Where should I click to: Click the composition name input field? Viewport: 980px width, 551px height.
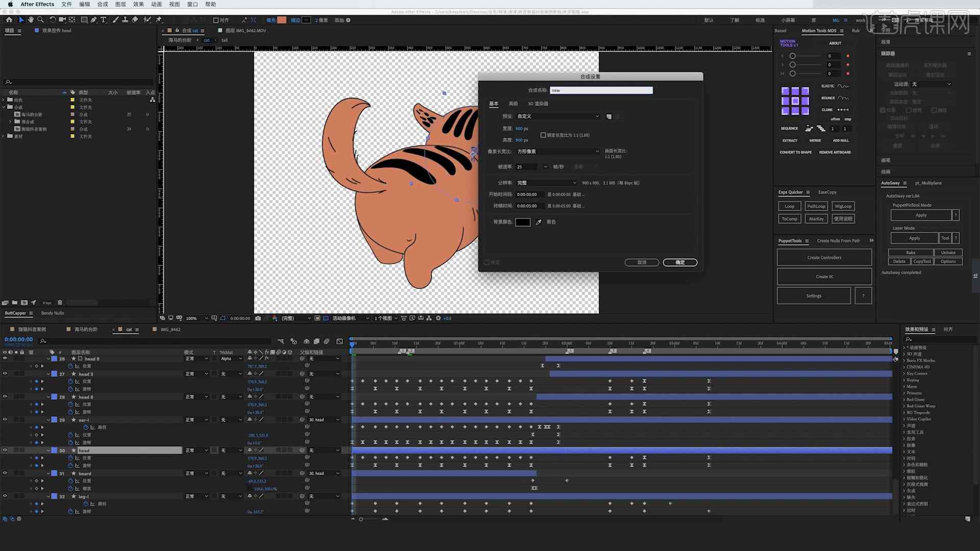click(601, 90)
